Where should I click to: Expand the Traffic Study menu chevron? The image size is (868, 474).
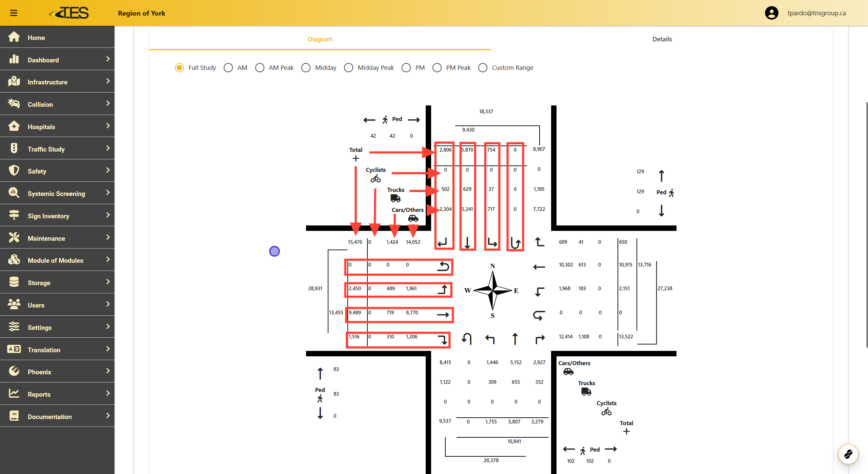point(108,148)
